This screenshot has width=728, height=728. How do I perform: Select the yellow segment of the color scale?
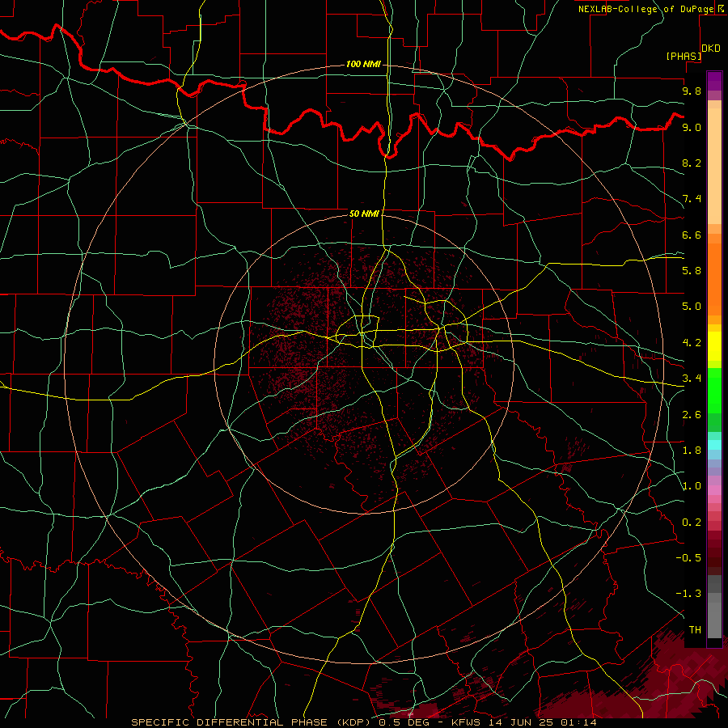[714, 346]
